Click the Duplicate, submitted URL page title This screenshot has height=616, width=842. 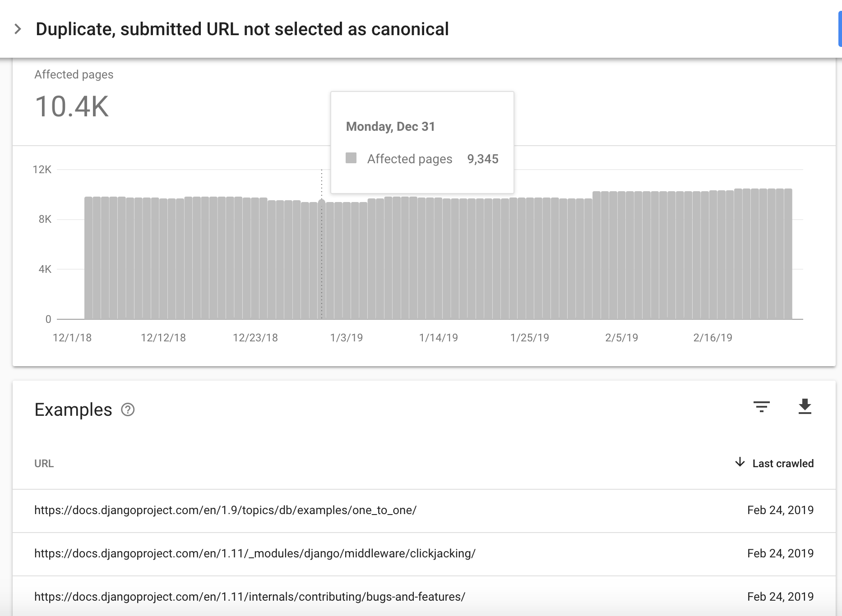pyautogui.click(x=242, y=29)
